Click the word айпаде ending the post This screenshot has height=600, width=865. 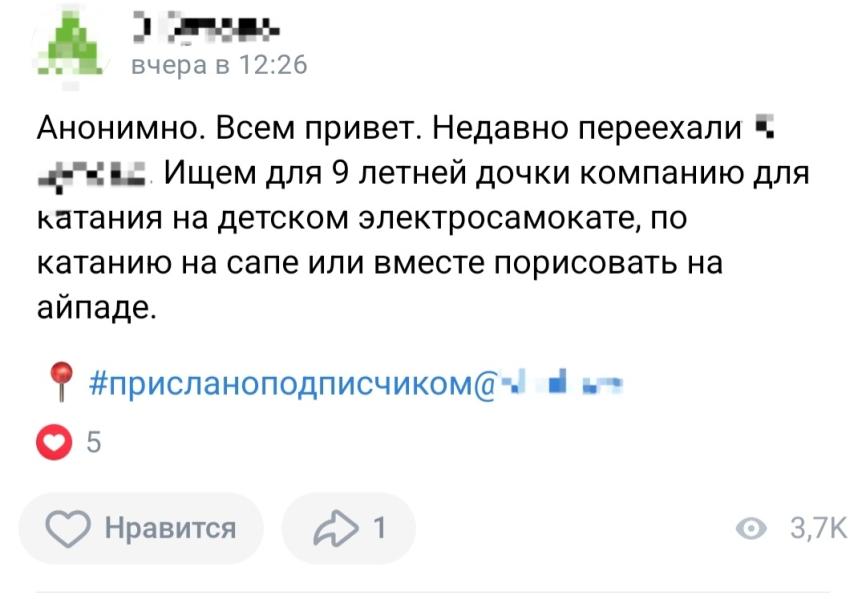pos(97,308)
